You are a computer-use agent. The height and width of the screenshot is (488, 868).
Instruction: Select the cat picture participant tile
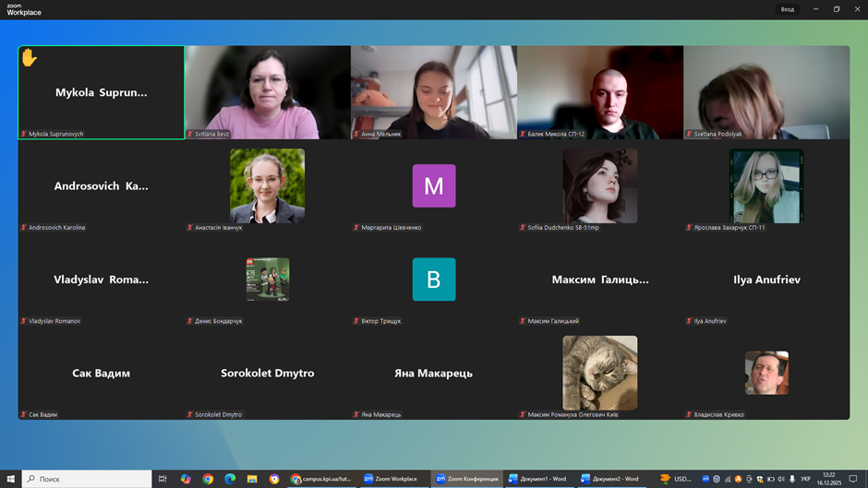pyautogui.click(x=600, y=372)
